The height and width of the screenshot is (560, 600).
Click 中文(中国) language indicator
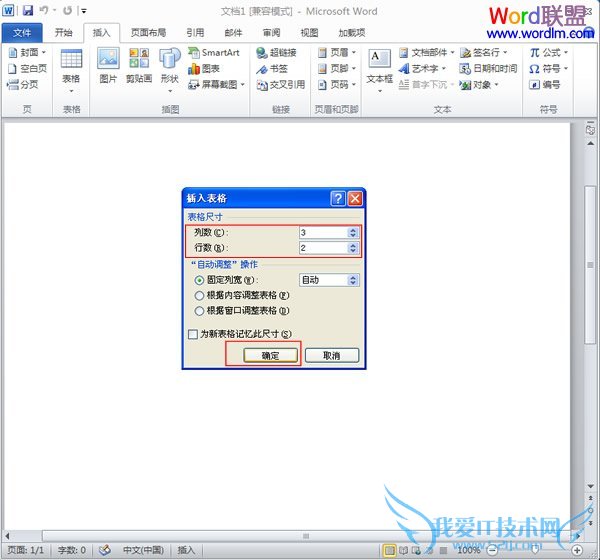tap(143, 550)
